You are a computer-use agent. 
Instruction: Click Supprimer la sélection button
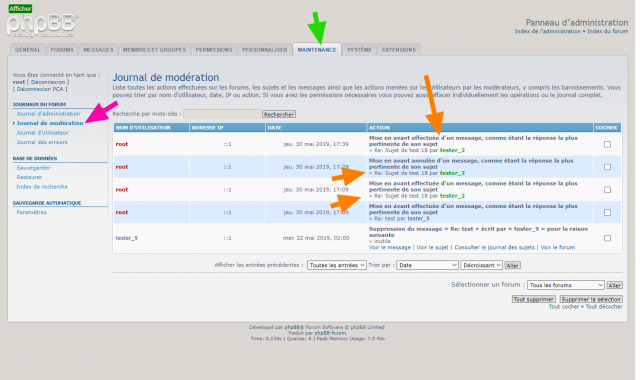[591, 299]
